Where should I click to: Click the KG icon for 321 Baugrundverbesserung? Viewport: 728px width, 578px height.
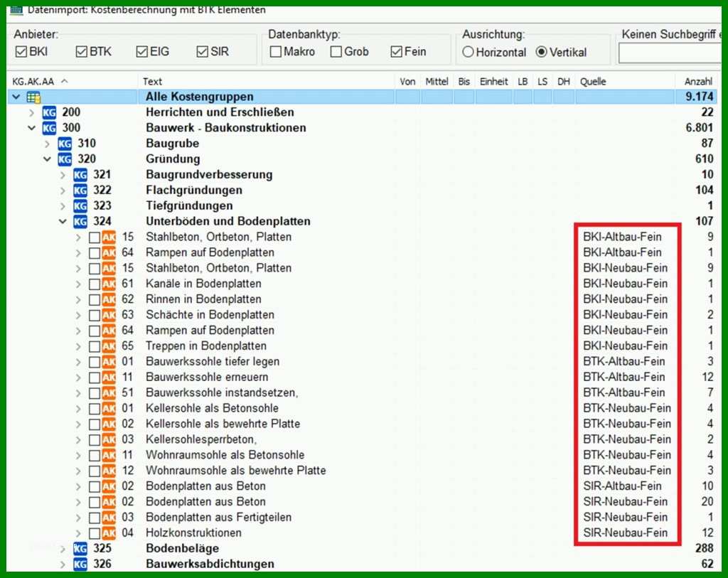coord(80,175)
